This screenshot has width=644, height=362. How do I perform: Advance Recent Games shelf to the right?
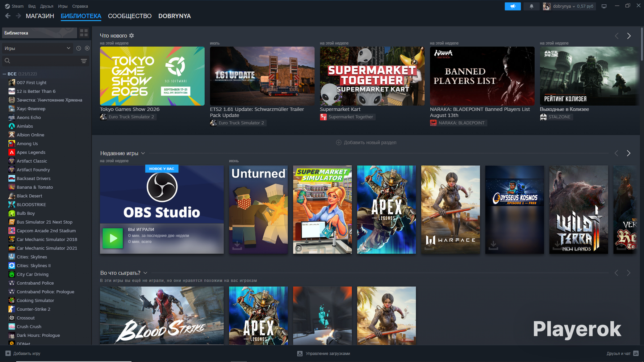pyautogui.click(x=629, y=153)
